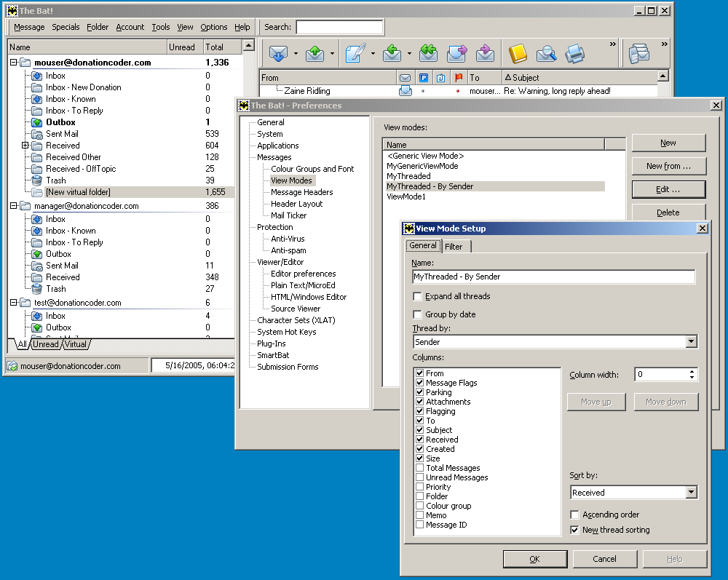Expand the Received folder under mouser account
The width and height of the screenshot is (728, 580).
pos(25,146)
